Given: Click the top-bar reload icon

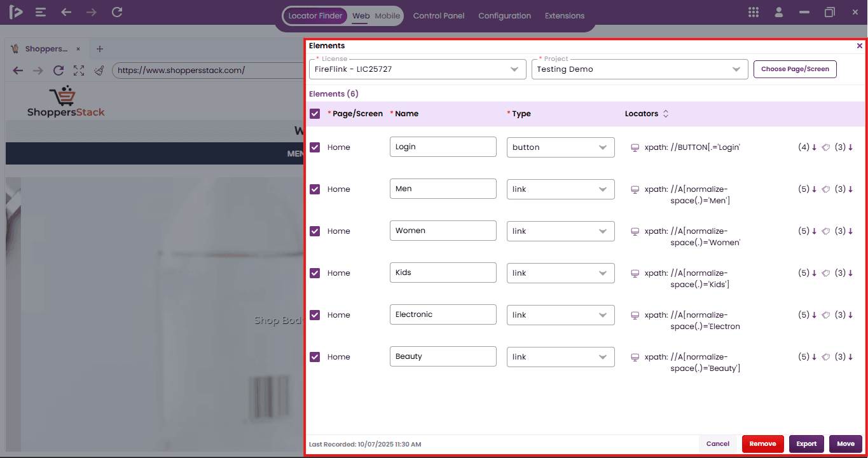Looking at the screenshot, I should (x=117, y=12).
